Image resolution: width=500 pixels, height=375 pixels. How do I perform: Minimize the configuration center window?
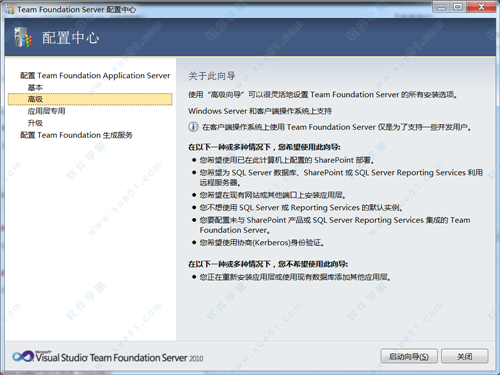tap(441, 7)
